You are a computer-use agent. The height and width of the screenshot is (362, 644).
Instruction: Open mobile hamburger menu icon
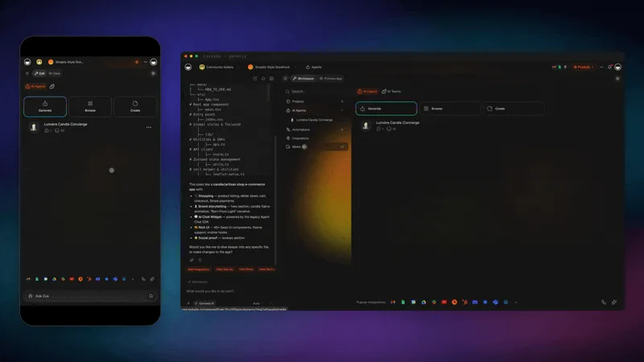click(27, 73)
